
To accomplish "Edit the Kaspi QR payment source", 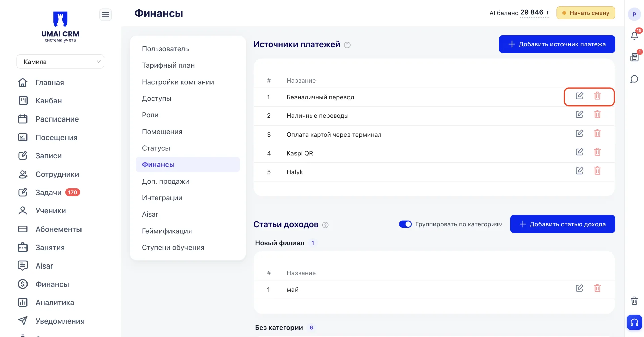I will [579, 152].
